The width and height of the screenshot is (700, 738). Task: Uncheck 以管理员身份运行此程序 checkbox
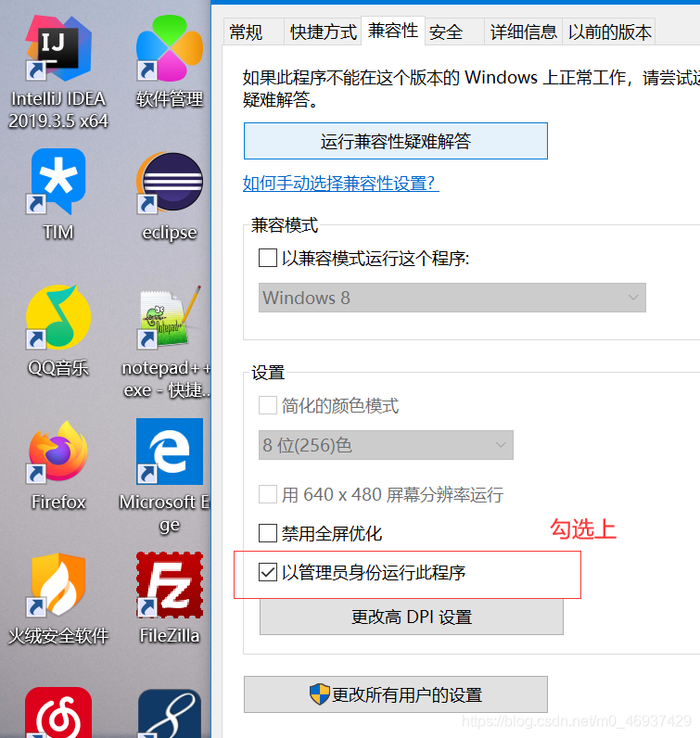point(267,572)
